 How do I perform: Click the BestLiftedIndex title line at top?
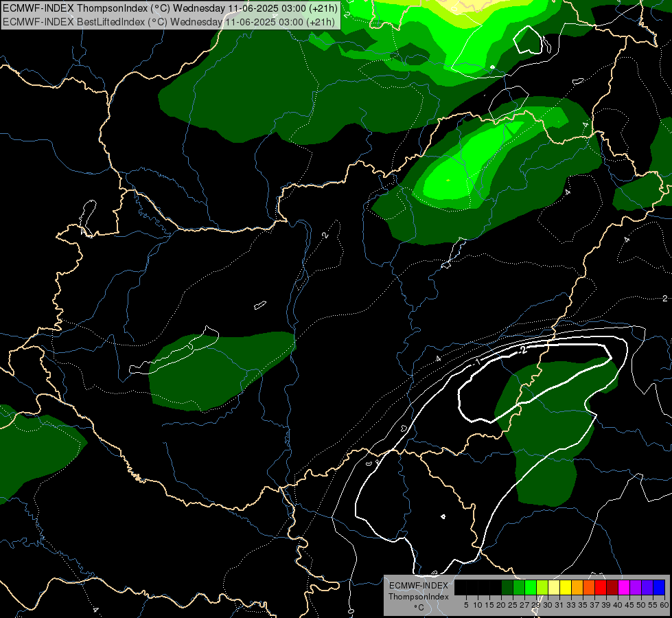[169, 22]
